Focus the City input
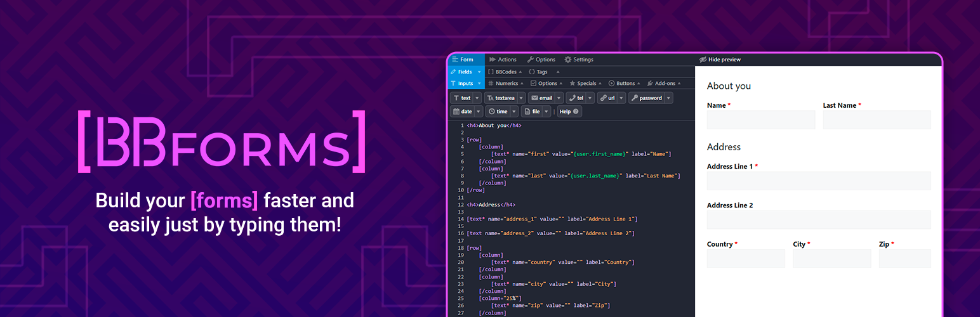The image size is (980, 317). (x=832, y=259)
